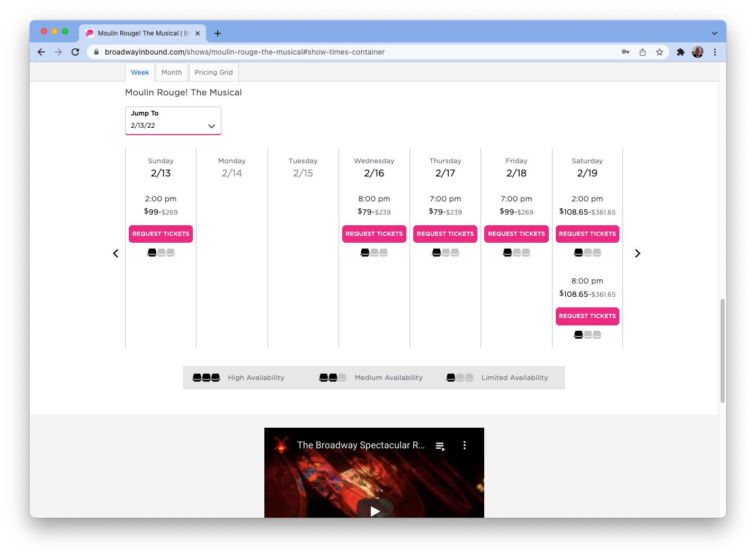Click the Sunday 2/13 date header
756x557 pixels.
(161, 173)
